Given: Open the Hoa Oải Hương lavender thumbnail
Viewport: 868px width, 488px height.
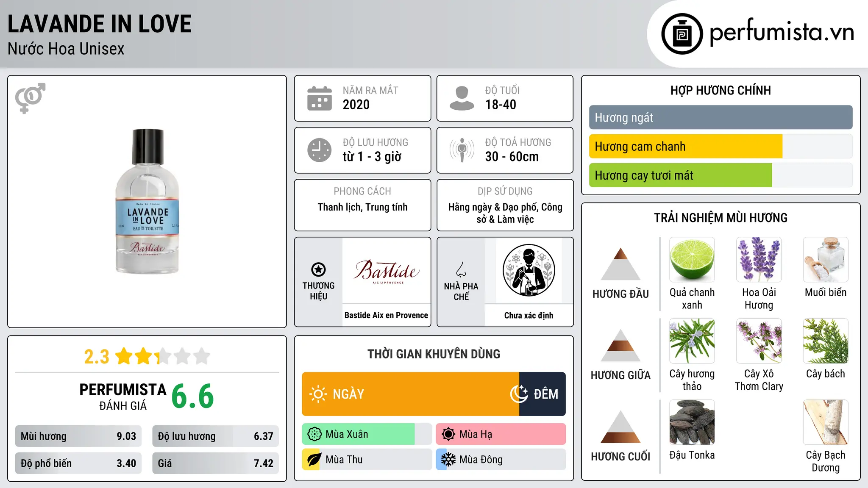Looking at the screenshot, I should pos(759,260).
